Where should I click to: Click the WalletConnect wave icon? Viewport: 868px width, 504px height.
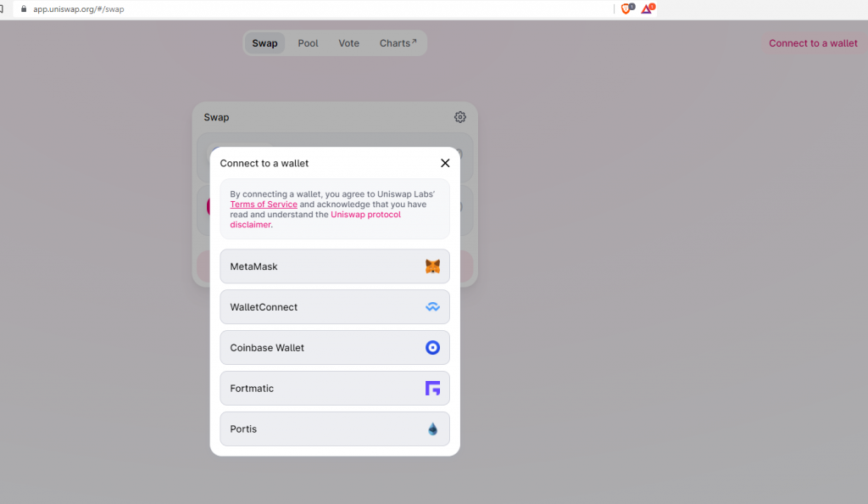(432, 307)
